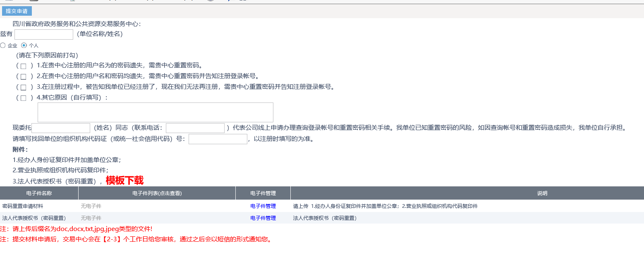Focus the 现委托 姓名 input box

61,128
